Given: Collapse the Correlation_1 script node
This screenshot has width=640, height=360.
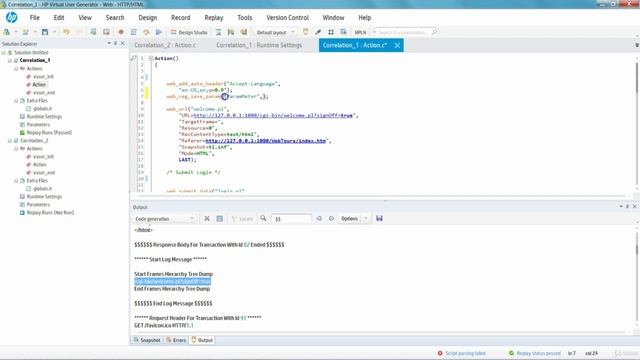Looking at the screenshot, I should click(x=10, y=60).
